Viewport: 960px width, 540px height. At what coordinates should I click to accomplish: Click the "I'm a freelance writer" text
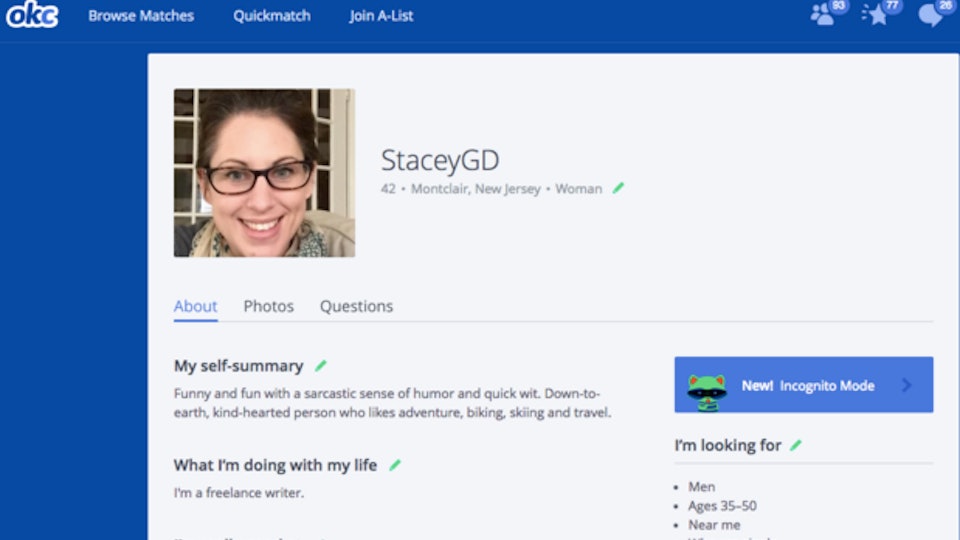click(x=239, y=493)
